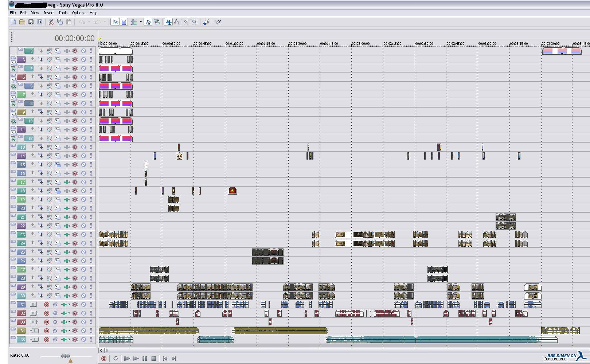Open automation settings dropdown on track 34

pos(69,330)
